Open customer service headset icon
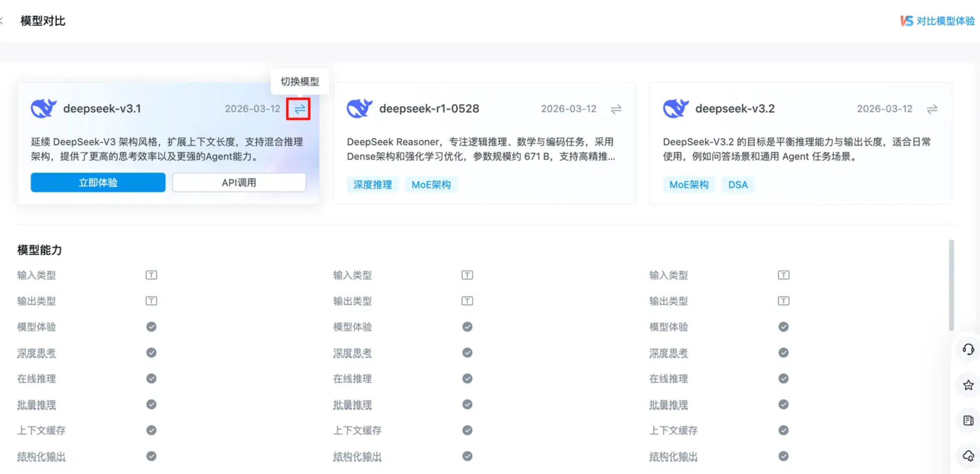Image resolution: width=980 pixels, height=474 pixels. tap(968, 349)
